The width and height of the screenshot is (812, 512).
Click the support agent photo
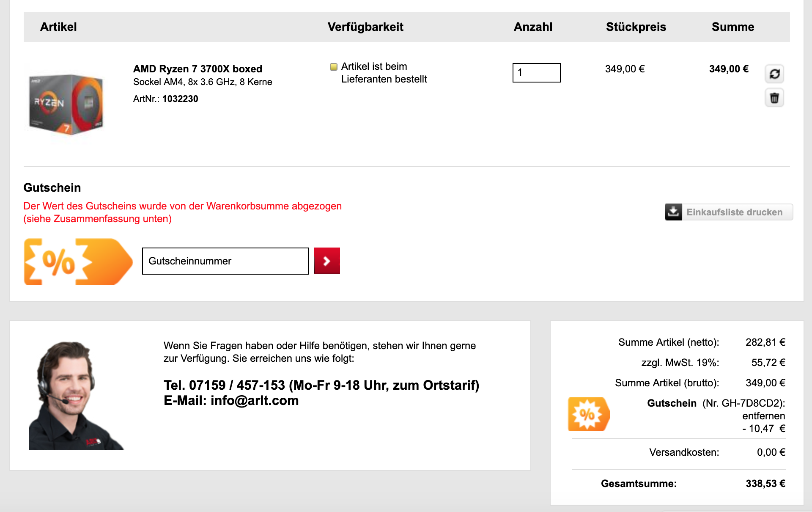pos(75,396)
